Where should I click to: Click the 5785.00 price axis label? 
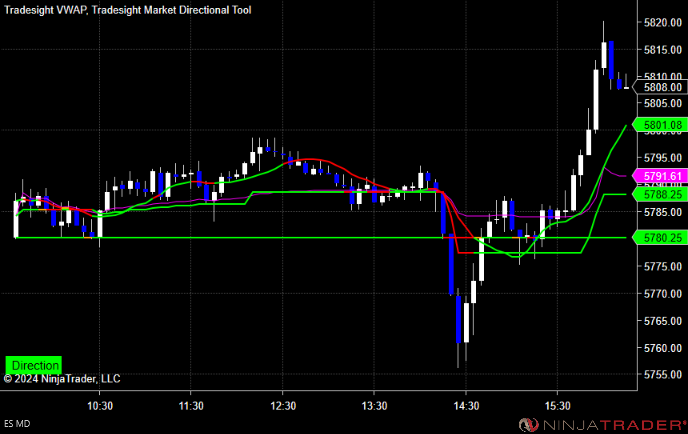[x=663, y=212]
